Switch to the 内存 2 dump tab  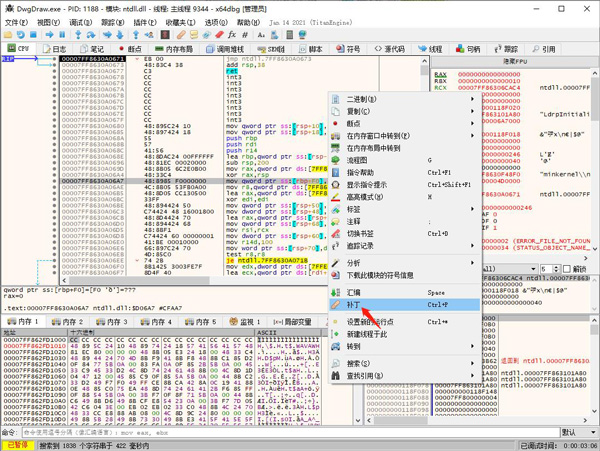tap(67, 322)
